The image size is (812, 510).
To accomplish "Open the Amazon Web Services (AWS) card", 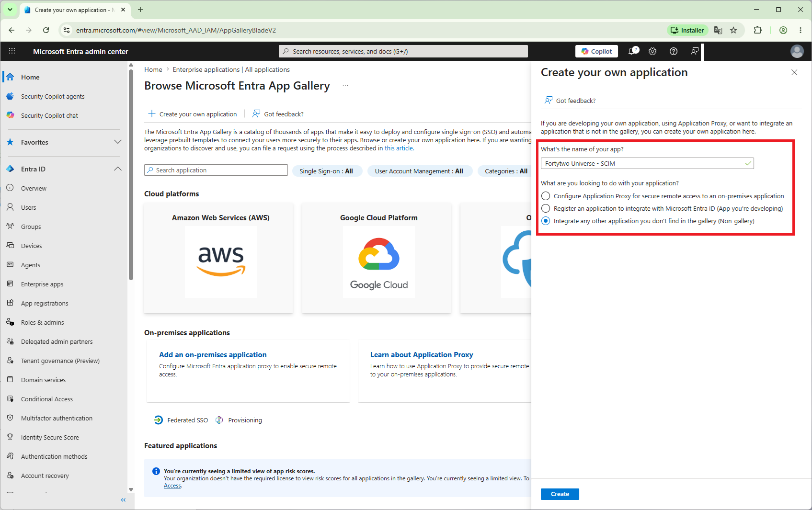I will click(x=218, y=258).
